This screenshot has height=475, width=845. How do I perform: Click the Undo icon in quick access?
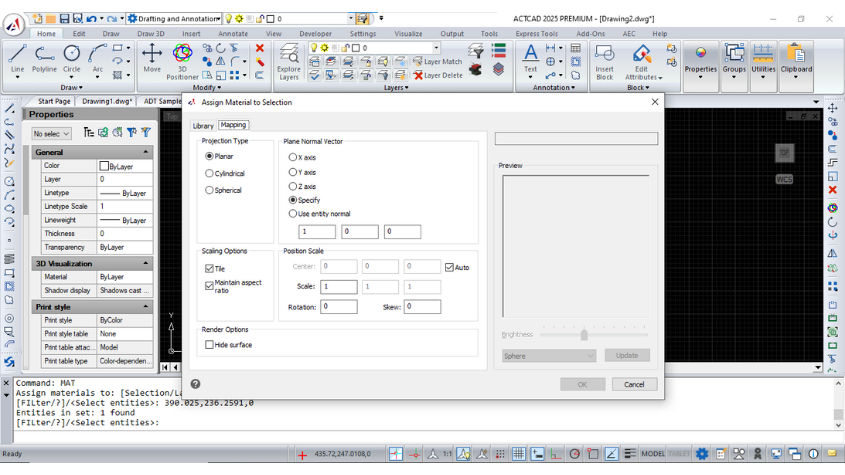(91, 19)
